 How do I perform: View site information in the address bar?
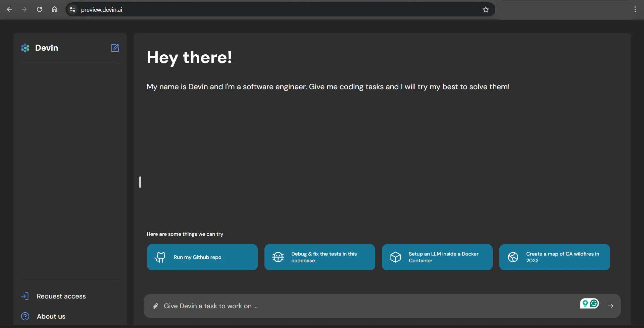pos(72,10)
